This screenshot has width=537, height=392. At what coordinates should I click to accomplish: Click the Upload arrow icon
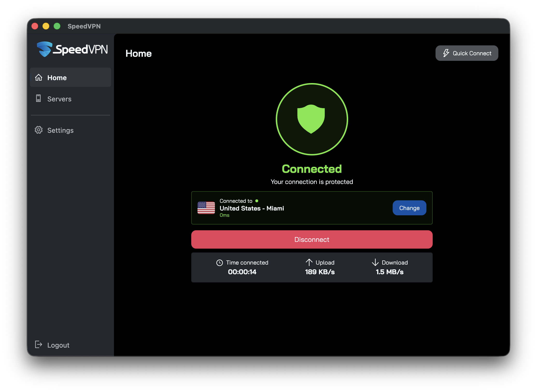coord(309,263)
